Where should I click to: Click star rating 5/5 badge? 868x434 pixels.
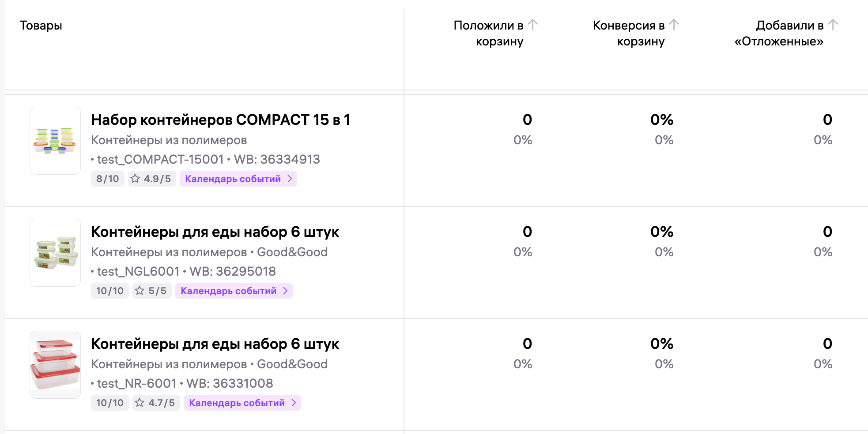[152, 291]
